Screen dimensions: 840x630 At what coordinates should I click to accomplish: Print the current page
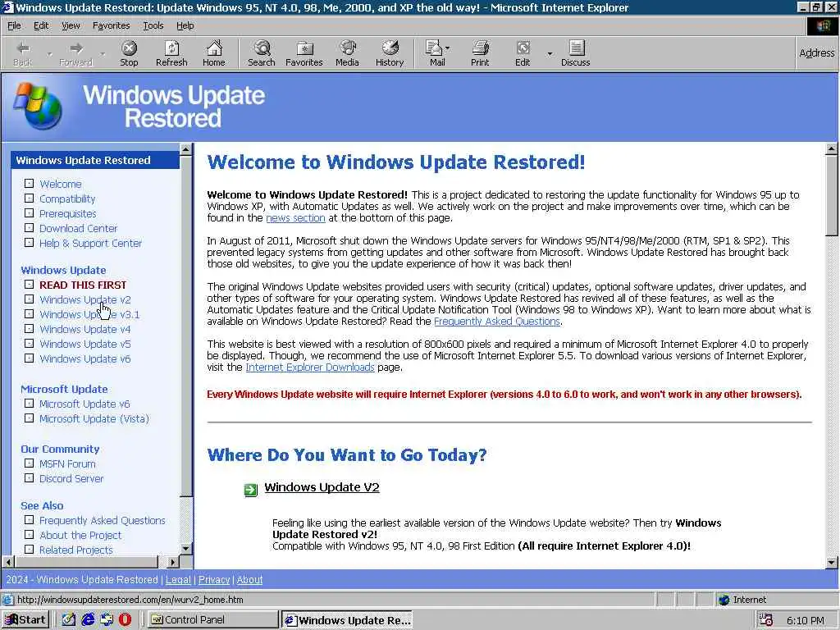coord(480,53)
